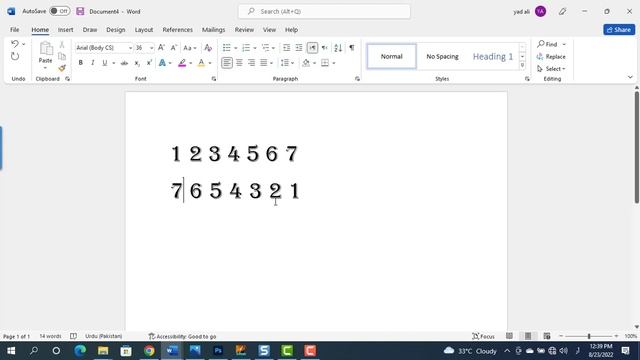Apply superscript formatting
Image resolution: width=640 pixels, height=360 pixels.
point(149,63)
